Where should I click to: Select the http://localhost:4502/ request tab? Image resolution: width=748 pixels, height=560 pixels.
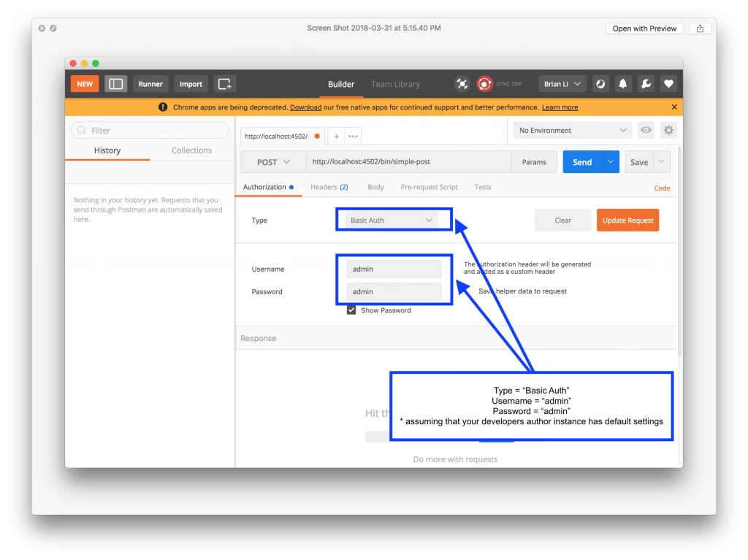click(281, 136)
